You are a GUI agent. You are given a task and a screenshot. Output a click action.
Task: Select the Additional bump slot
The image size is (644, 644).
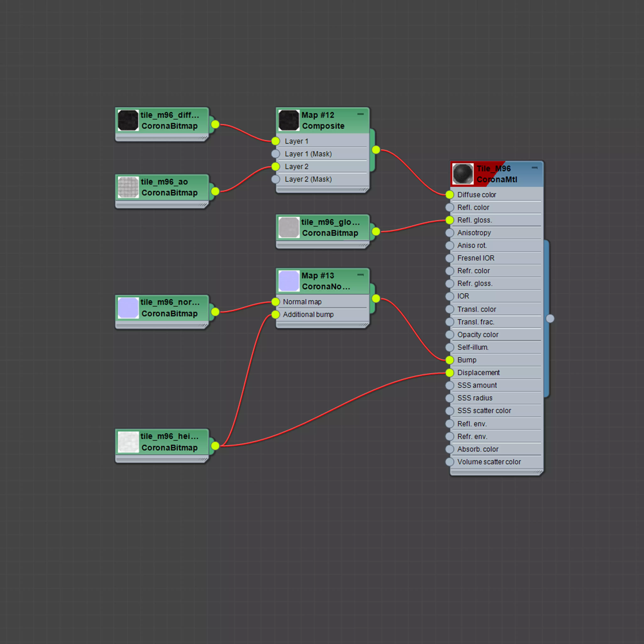(x=308, y=314)
